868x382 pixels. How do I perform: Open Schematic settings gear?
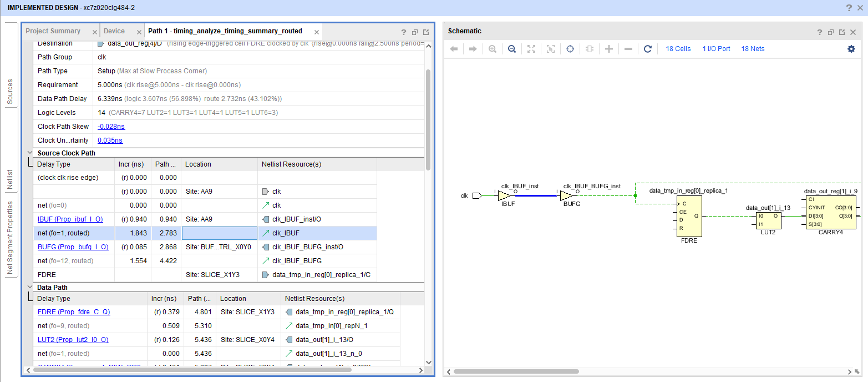click(x=851, y=49)
